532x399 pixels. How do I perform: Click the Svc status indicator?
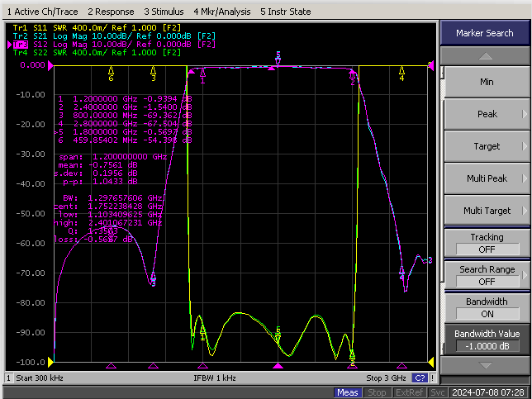tap(437, 393)
